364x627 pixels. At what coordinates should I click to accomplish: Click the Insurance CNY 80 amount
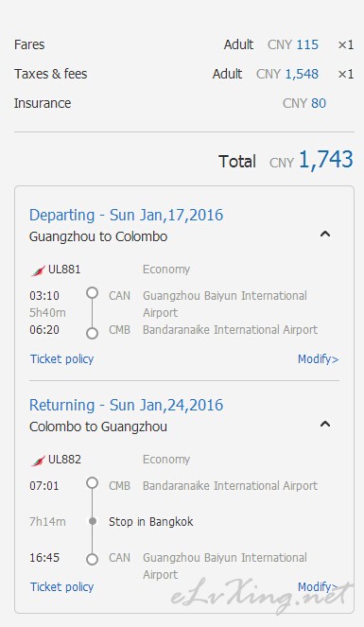(x=304, y=103)
